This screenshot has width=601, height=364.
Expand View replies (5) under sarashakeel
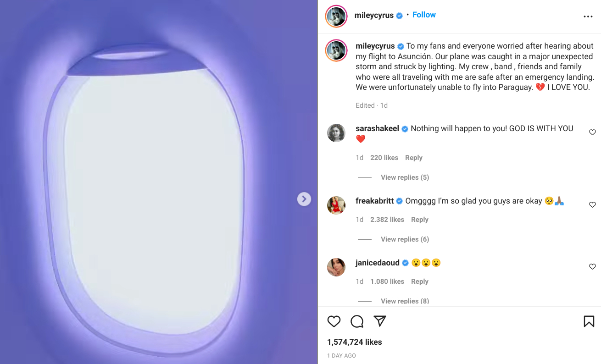coord(405,177)
